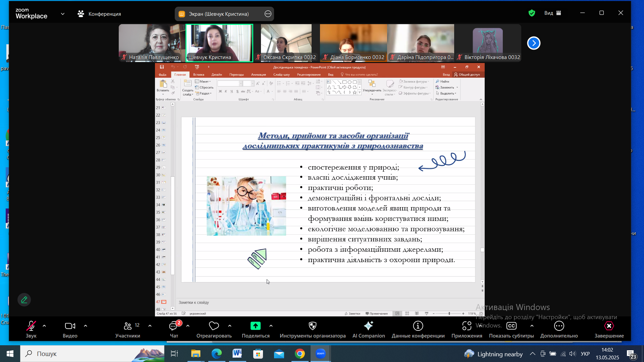Viewport: 644px width, 362px height.
Task: Adjust the PowerPoint zoom slider
Action: (449, 314)
